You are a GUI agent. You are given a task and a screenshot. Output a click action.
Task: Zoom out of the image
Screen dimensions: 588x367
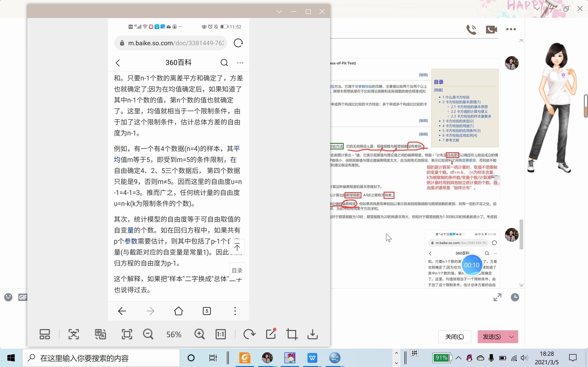click(148, 334)
